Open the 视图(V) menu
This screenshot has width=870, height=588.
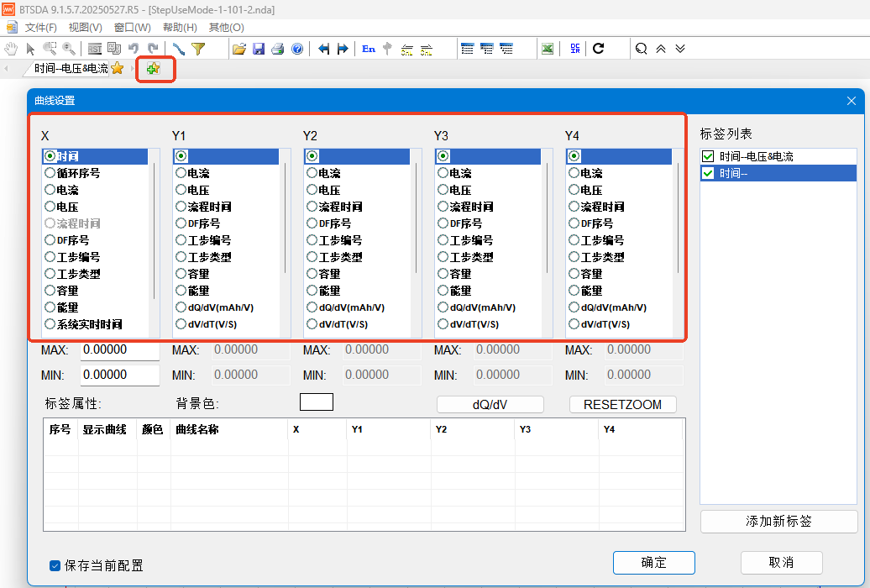point(85,27)
